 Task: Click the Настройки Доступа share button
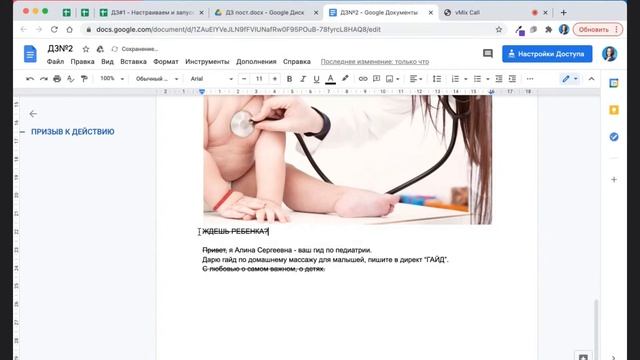(547, 54)
